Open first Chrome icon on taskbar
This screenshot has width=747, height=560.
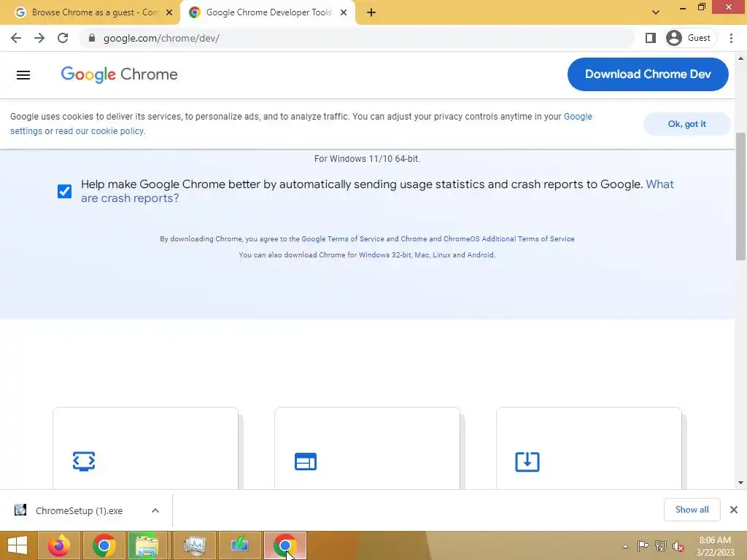click(104, 545)
